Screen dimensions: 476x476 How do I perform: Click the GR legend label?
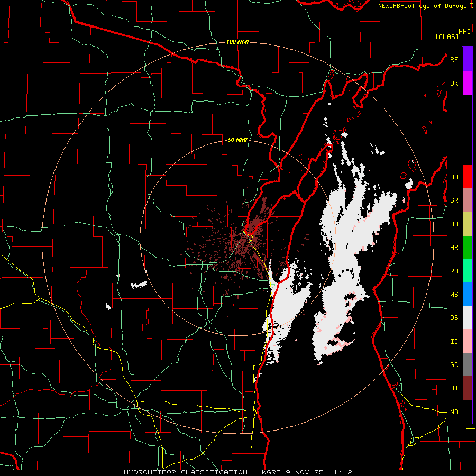click(x=454, y=200)
